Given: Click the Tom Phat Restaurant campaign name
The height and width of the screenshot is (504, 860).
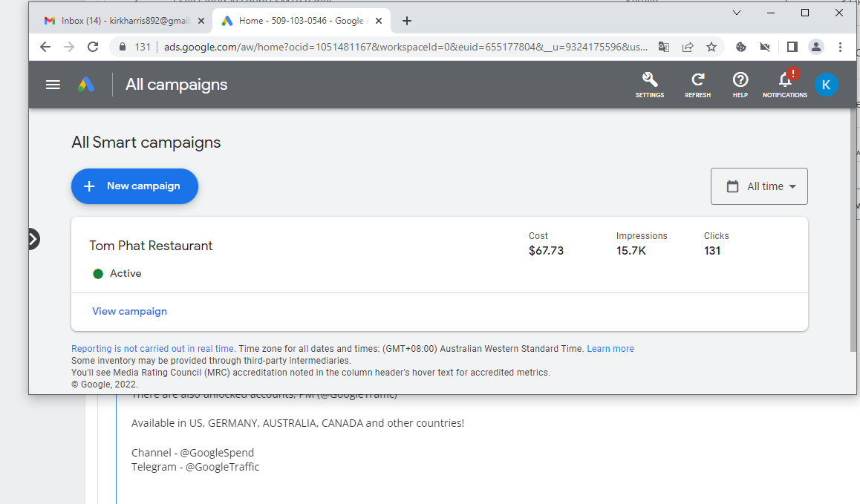Looking at the screenshot, I should 151,246.
